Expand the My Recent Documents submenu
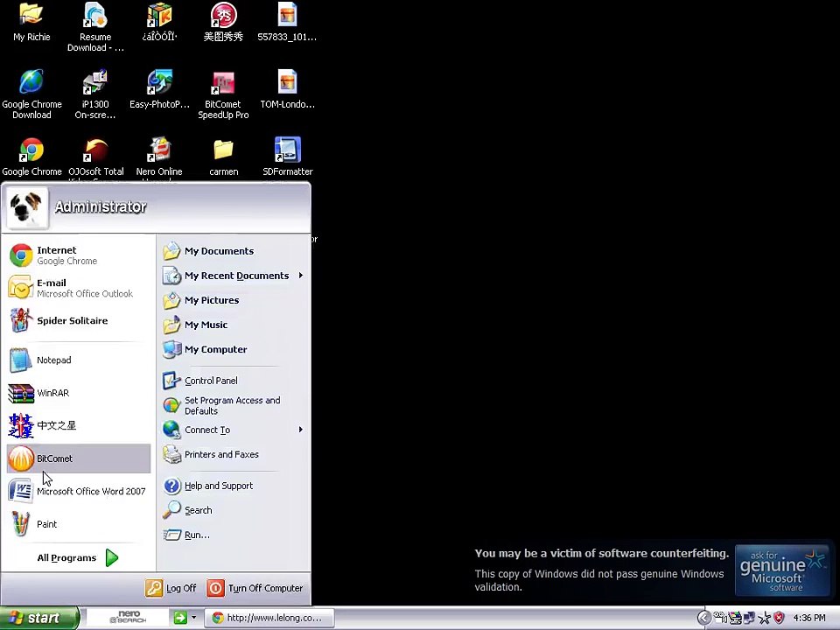 [x=234, y=276]
